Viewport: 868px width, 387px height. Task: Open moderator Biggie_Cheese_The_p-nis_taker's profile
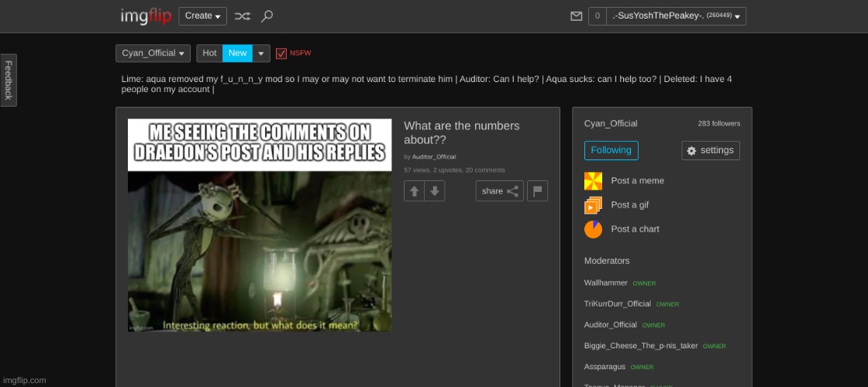pos(641,346)
